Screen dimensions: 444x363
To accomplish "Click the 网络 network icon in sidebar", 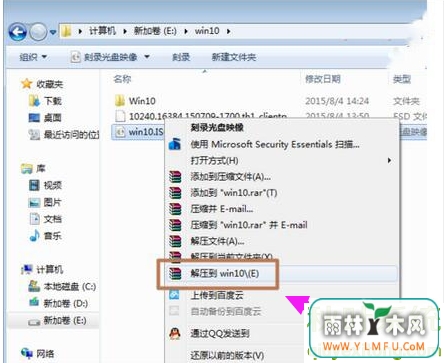I will [x=27, y=353].
